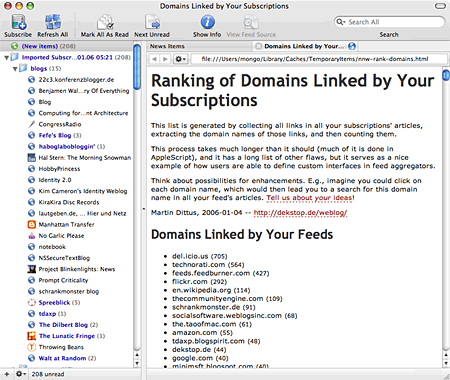Collapse the Imported Subscr... folder
Screen dimensions: 450x380
(x=6, y=58)
